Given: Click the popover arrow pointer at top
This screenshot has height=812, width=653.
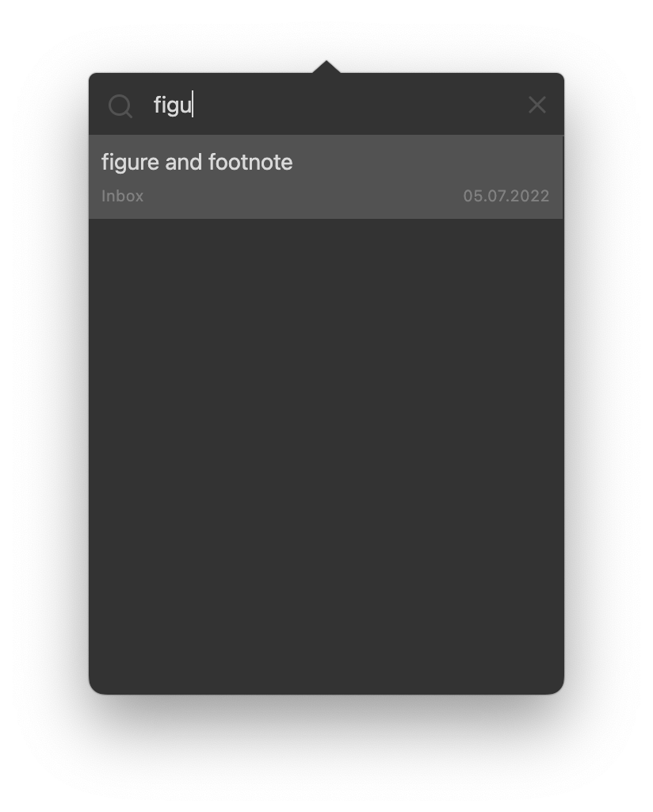Looking at the screenshot, I should tap(326, 67).
